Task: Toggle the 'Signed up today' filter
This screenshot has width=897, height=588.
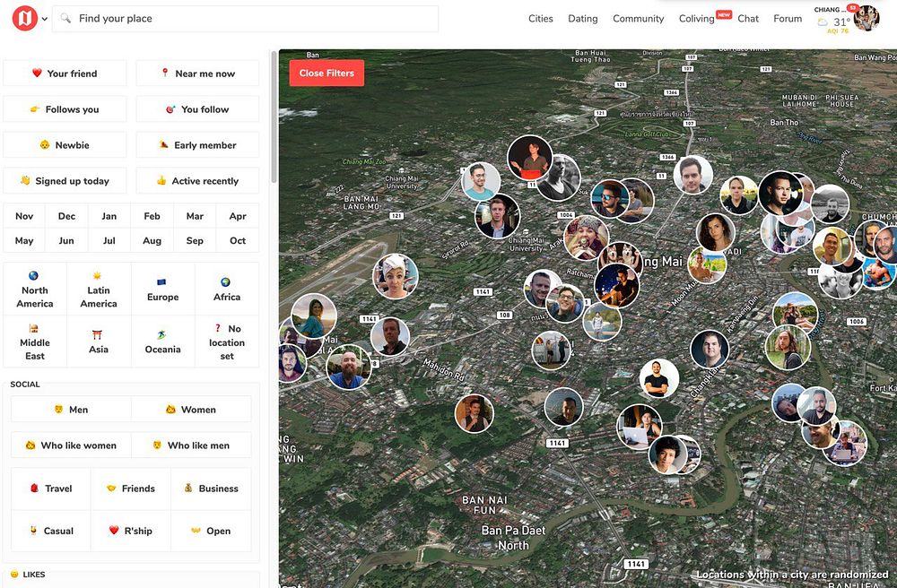Action: tap(65, 180)
